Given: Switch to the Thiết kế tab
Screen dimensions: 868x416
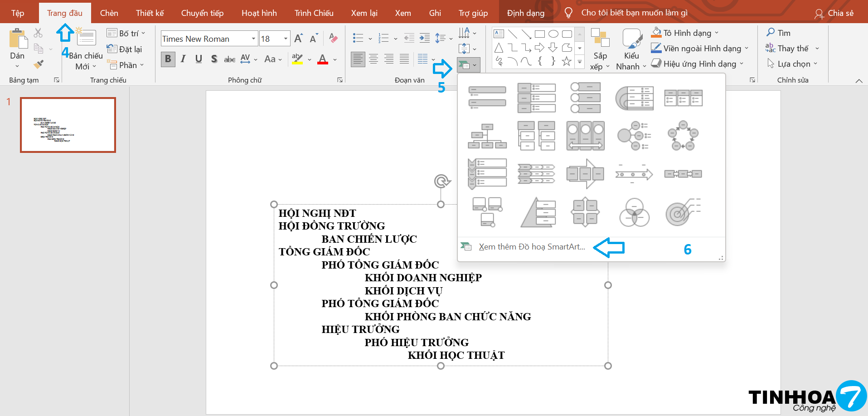Looking at the screenshot, I should coord(150,13).
